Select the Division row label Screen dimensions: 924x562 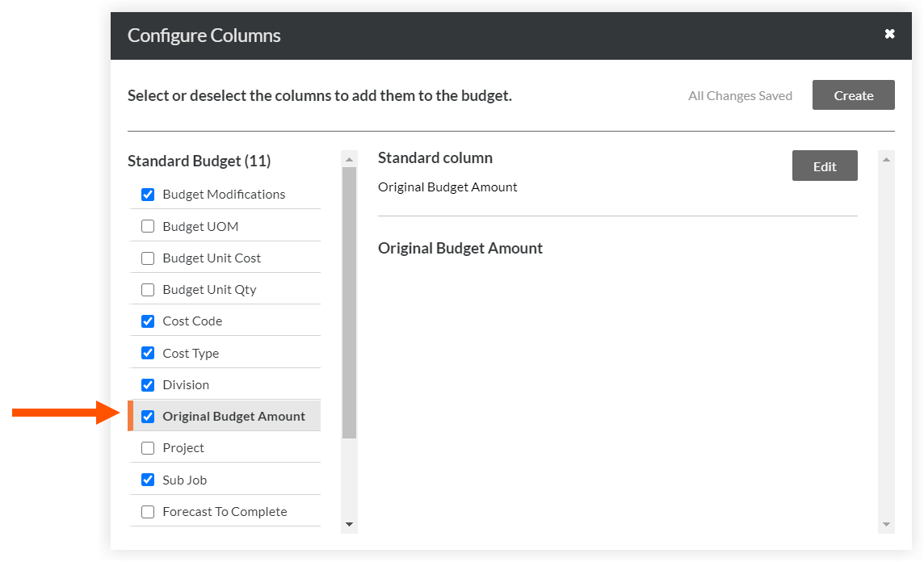186,384
